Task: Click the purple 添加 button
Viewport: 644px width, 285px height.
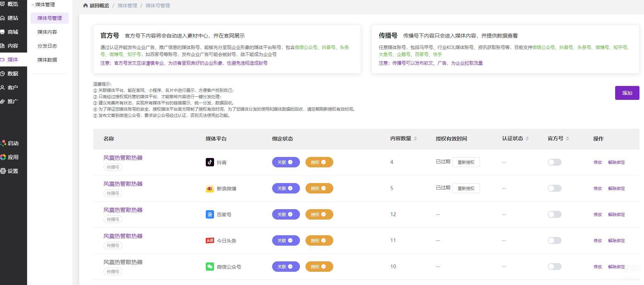Action: (627, 93)
